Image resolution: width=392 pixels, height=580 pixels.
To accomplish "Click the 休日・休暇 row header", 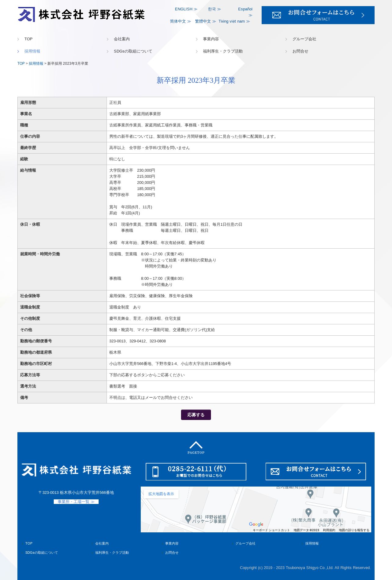I will pos(62,234).
